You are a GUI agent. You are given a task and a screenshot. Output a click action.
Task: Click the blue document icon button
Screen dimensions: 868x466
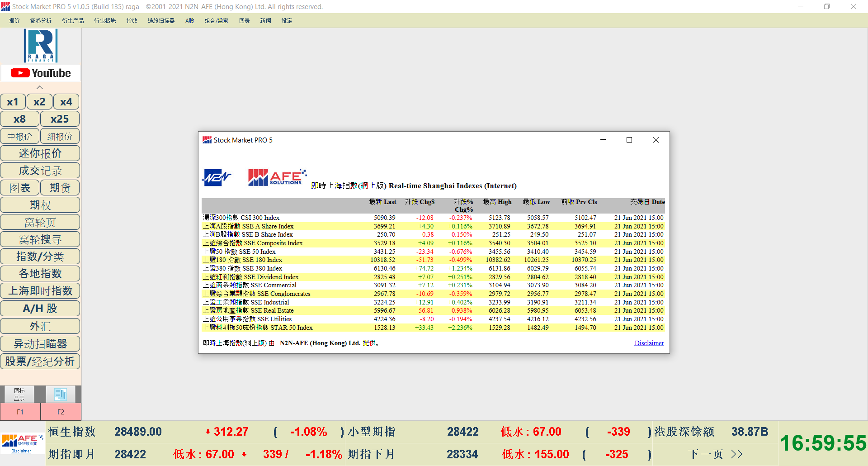(61, 394)
